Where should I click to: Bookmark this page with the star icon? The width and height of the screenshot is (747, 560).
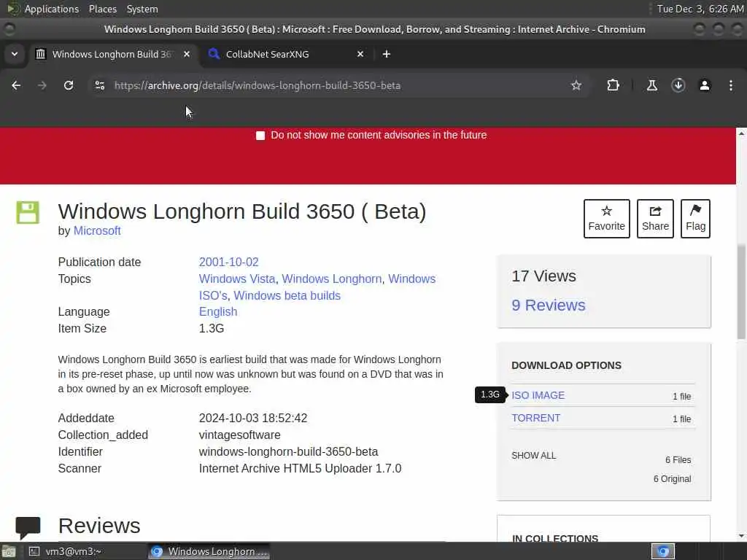576,85
